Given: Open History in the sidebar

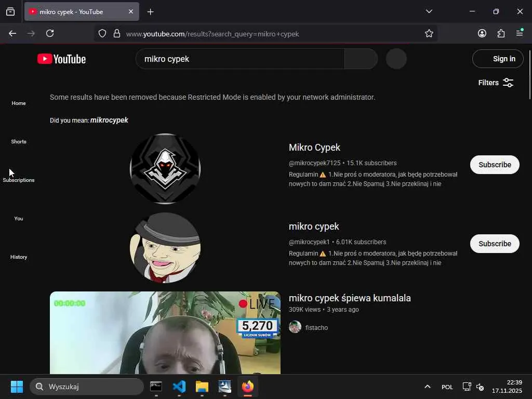Looking at the screenshot, I should pyautogui.click(x=19, y=257).
